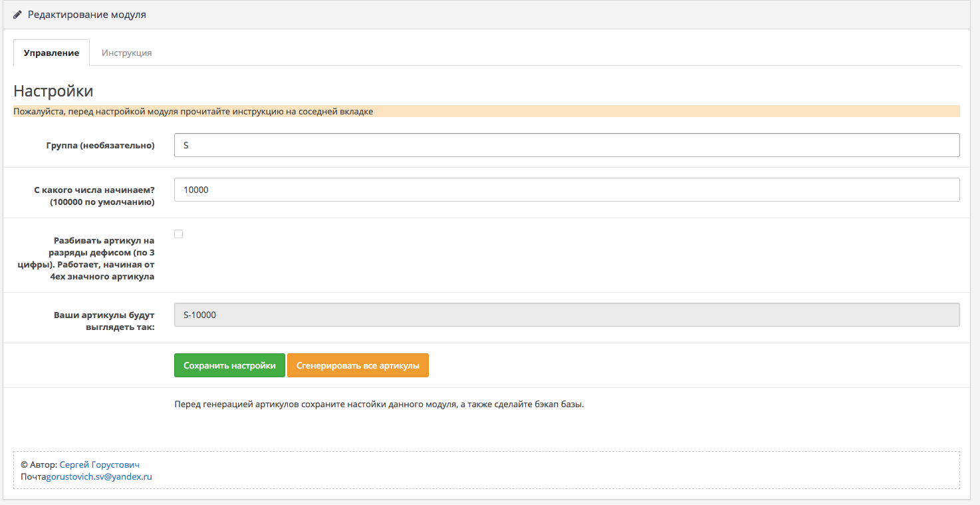Screen dimensions: 980x505
Task: Click the gorustovich.sv@yandex.ru email link
Action: coord(99,476)
